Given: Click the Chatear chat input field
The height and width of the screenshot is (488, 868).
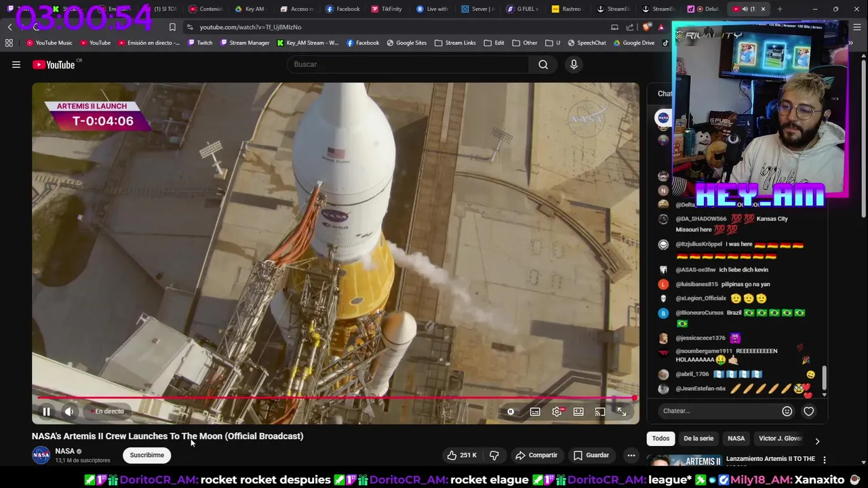Looking at the screenshot, I should pyautogui.click(x=719, y=411).
